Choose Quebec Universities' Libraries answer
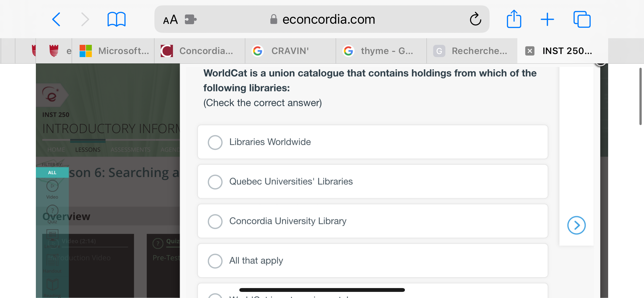This screenshot has height=298, width=644. tap(215, 182)
